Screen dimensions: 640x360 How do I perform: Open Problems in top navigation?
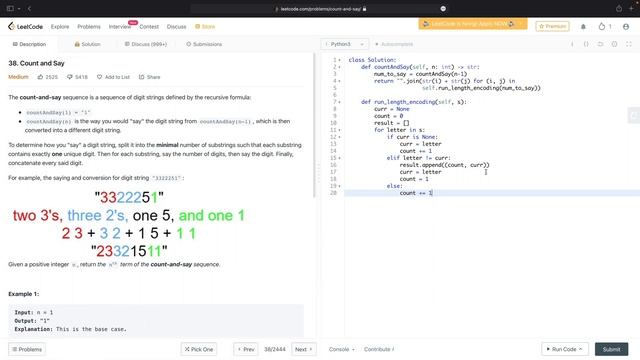click(89, 27)
